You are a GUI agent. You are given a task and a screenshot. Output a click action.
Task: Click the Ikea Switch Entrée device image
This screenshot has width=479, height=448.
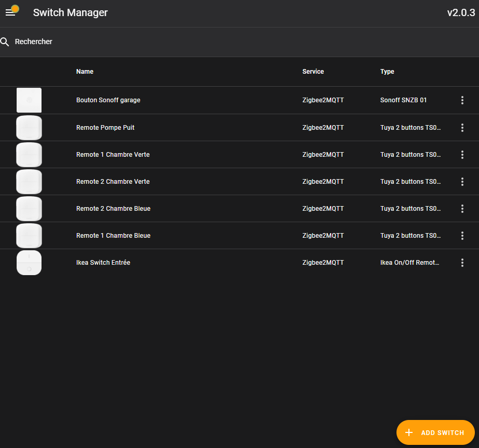(x=29, y=263)
